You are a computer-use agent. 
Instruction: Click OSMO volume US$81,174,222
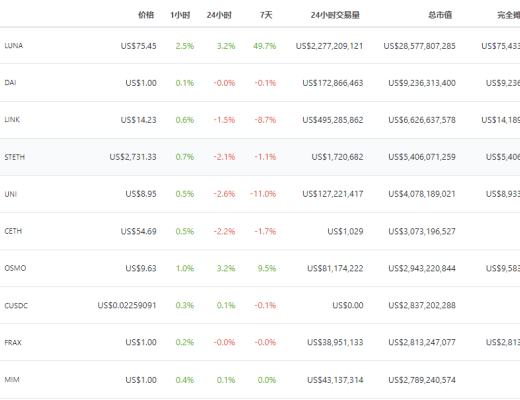pyautogui.click(x=335, y=268)
